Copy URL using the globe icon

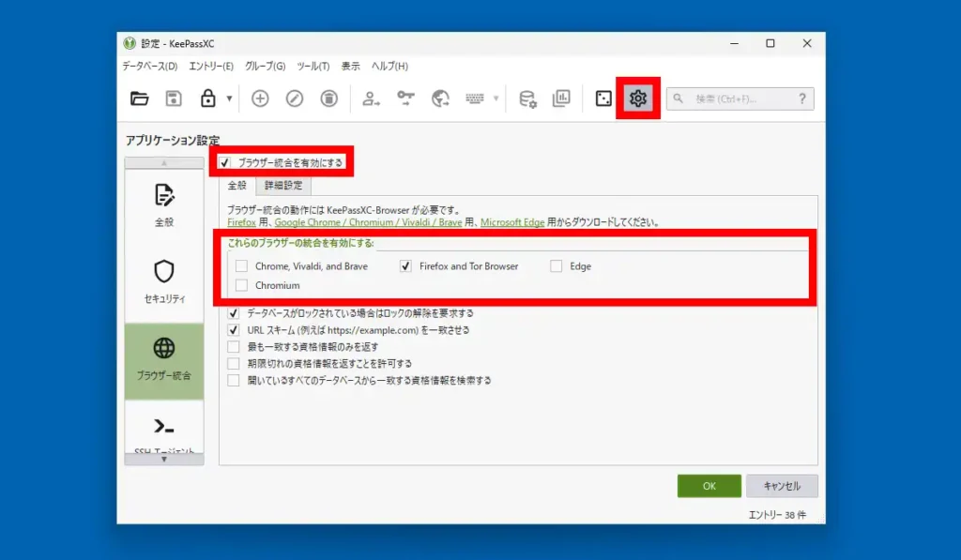pos(440,98)
